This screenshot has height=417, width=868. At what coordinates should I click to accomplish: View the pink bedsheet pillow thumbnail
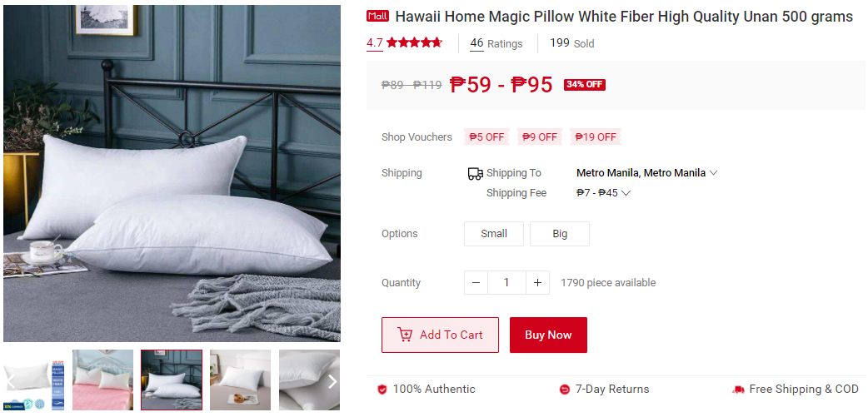pyautogui.click(x=103, y=380)
